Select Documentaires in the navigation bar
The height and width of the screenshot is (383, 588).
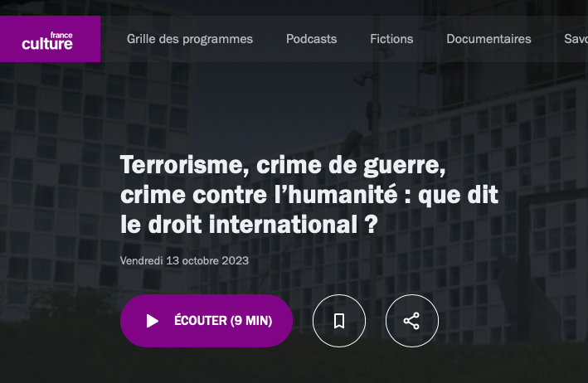click(488, 39)
